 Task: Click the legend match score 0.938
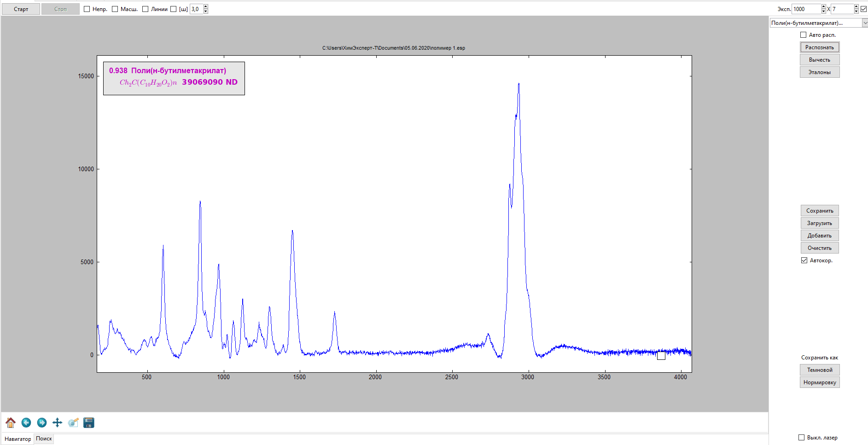pyautogui.click(x=118, y=70)
